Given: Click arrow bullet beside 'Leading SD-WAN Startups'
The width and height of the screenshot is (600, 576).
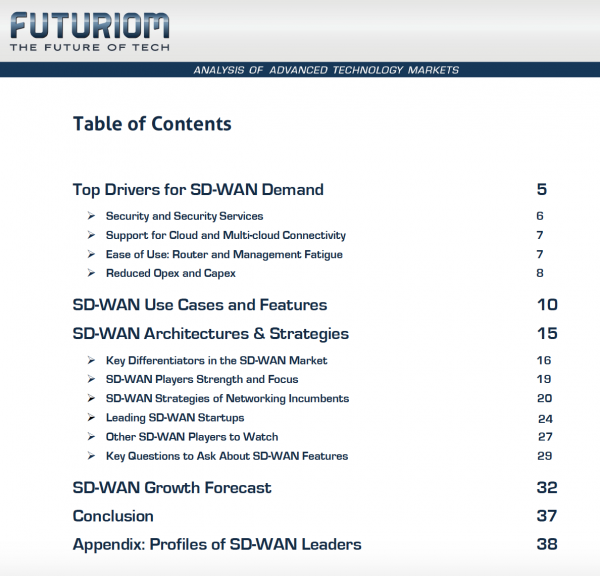Looking at the screenshot, I should [x=91, y=417].
